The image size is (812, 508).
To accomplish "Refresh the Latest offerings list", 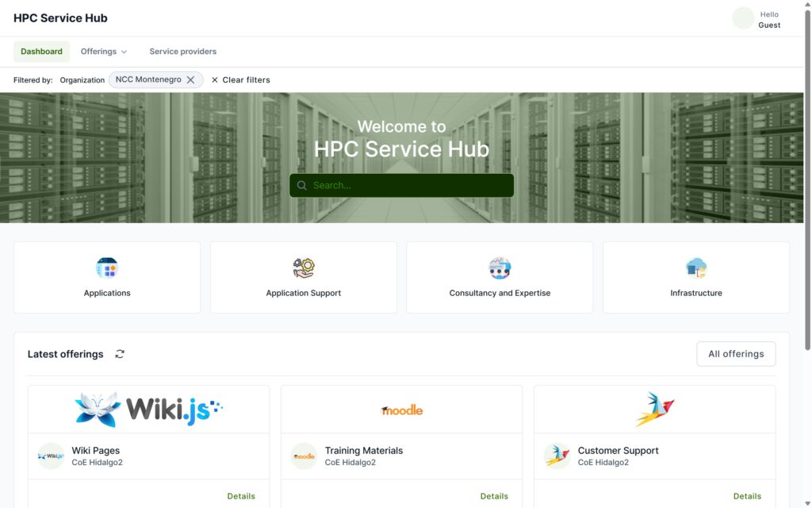I will point(120,354).
